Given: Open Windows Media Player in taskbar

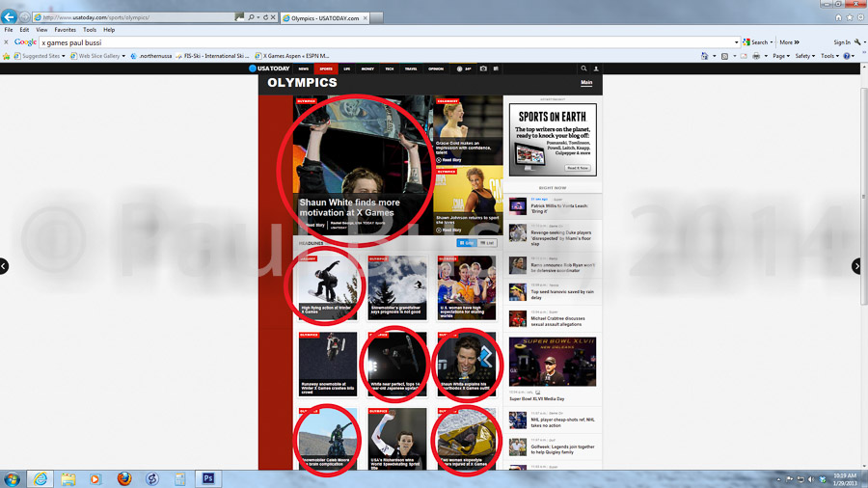Looking at the screenshot, I should tap(95, 478).
